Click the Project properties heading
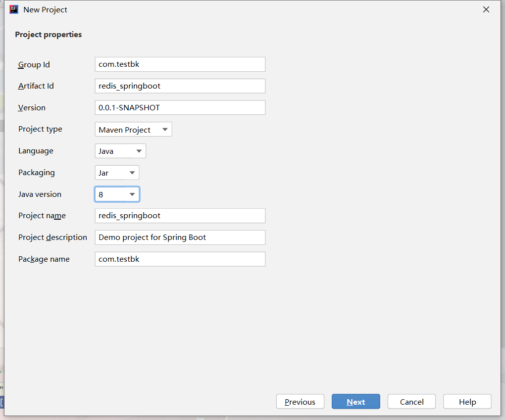Screen dimensions: 505x420 (x=49, y=35)
